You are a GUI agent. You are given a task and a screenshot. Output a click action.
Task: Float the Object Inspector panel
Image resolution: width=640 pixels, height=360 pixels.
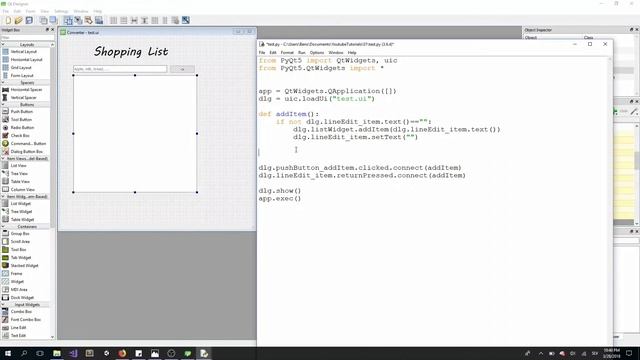click(631, 30)
